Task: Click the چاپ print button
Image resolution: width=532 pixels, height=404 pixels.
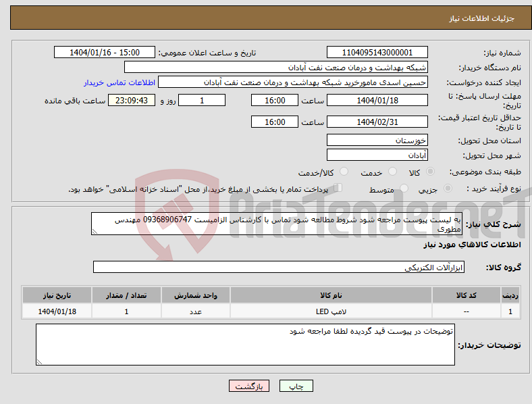Action: (296, 386)
